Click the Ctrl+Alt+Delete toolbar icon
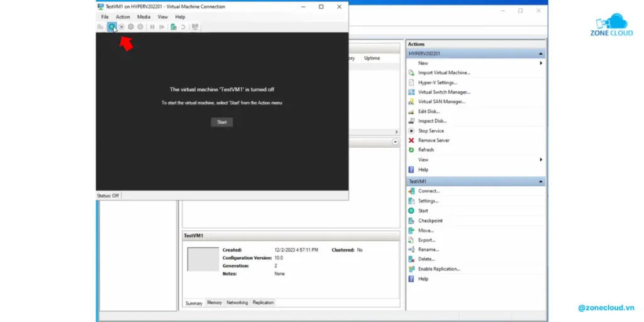This screenshot has width=644, height=322. (x=100, y=26)
